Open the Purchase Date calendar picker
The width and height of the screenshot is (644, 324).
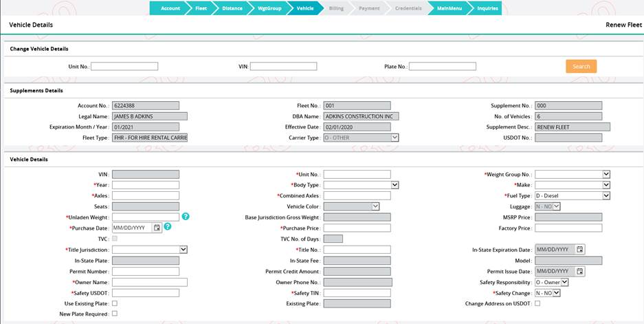pyautogui.click(x=157, y=228)
